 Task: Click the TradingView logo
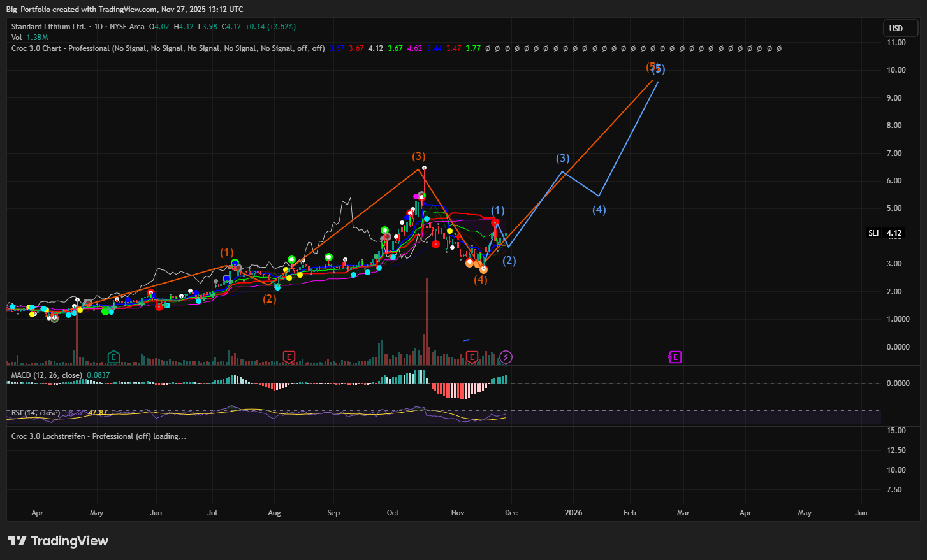(x=58, y=541)
